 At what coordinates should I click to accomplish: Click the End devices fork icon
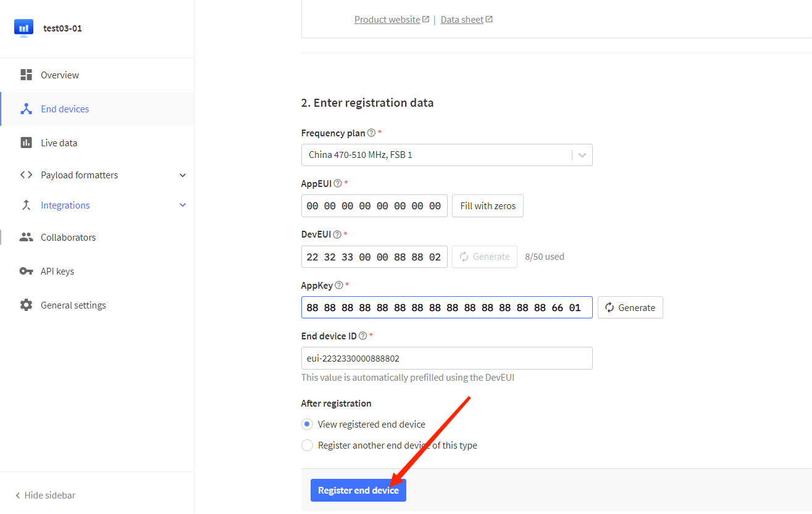[26, 109]
